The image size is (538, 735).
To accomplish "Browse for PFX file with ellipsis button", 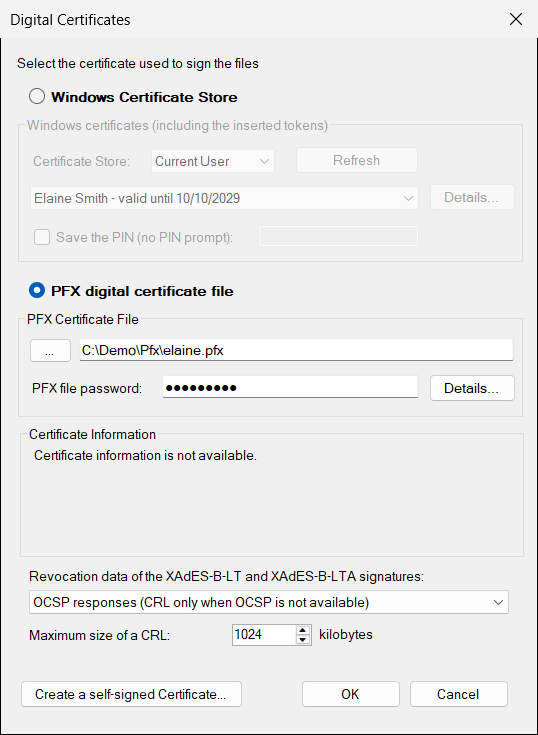I will click(x=50, y=351).
